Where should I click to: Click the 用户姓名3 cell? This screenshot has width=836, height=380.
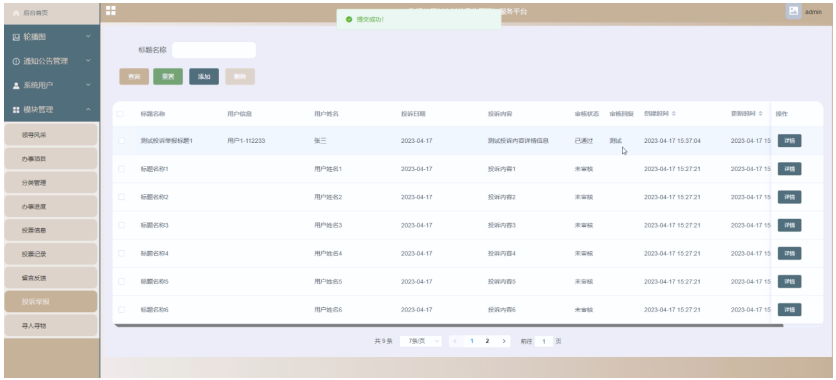click(328, 225)
